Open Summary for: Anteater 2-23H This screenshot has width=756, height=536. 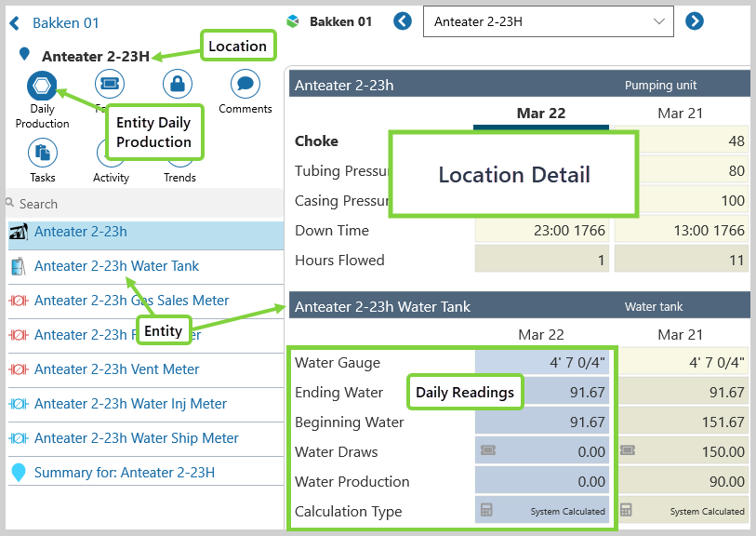click(x=146, y=473)
